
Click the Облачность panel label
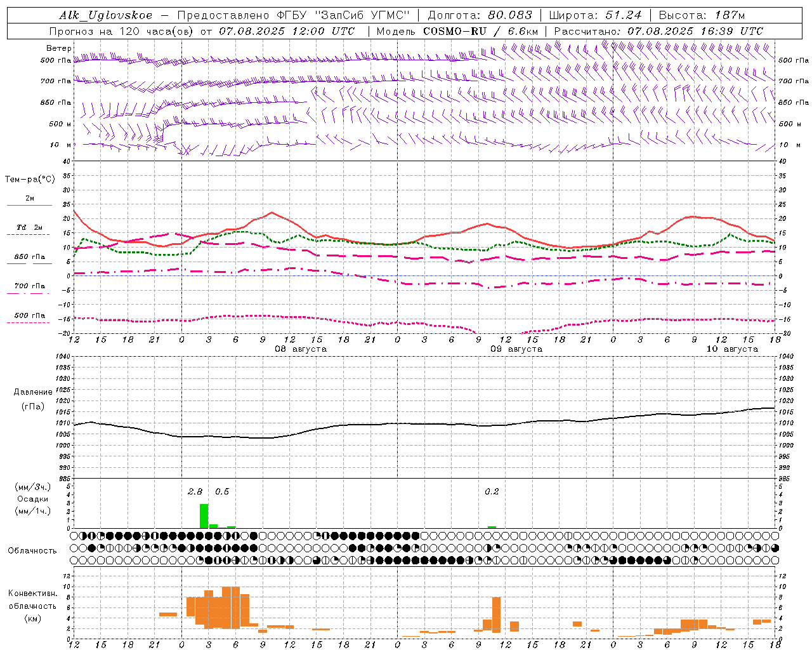pyautogui.click(x=32, y=551)
